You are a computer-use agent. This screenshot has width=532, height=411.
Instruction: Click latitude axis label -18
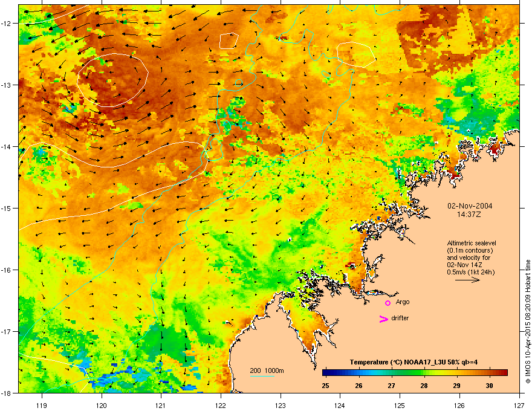[x=7, y=393]
